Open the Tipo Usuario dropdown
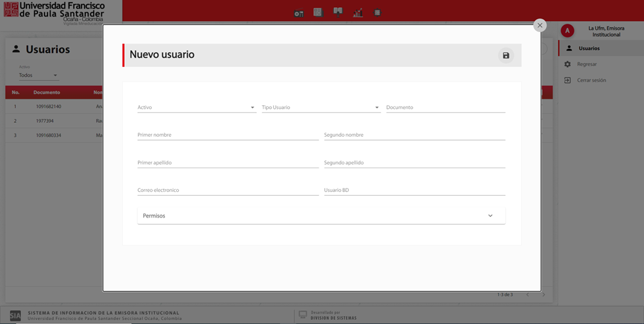Screen dimensions: 644x324 click(320, 107)
